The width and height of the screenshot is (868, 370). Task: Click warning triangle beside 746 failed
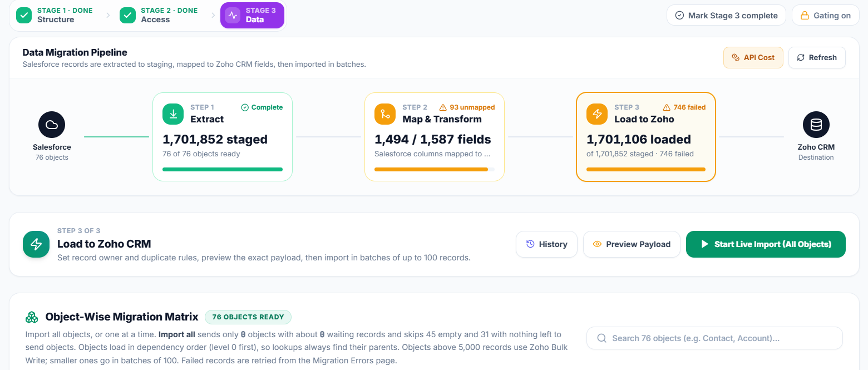(x=667, y=107)
